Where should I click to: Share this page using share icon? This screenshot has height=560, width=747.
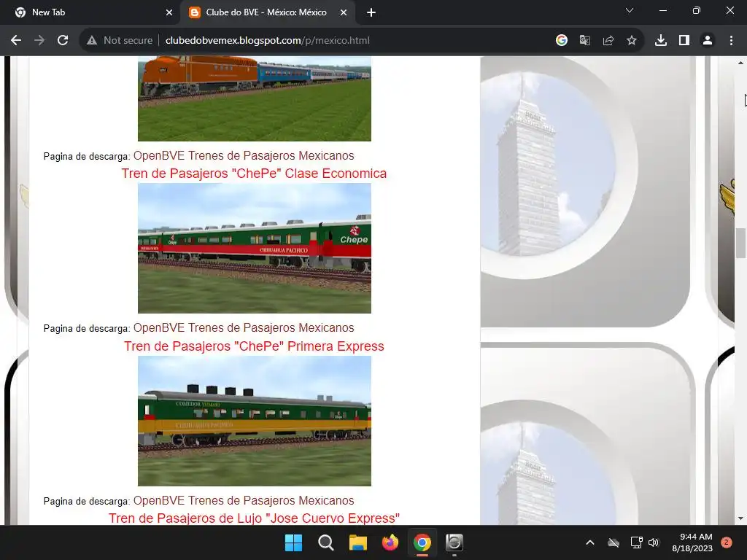click(x=608, y=41)
